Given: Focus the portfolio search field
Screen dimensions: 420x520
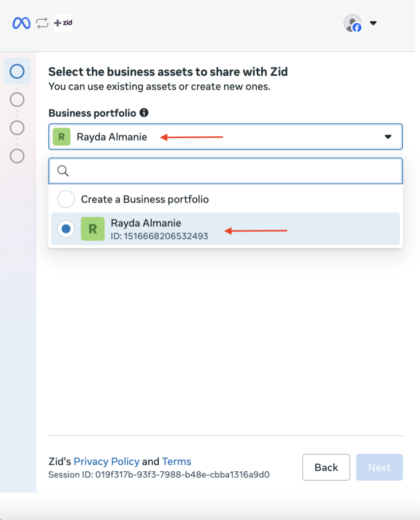Looking at the screenshot, I should [x=226, y=171].
